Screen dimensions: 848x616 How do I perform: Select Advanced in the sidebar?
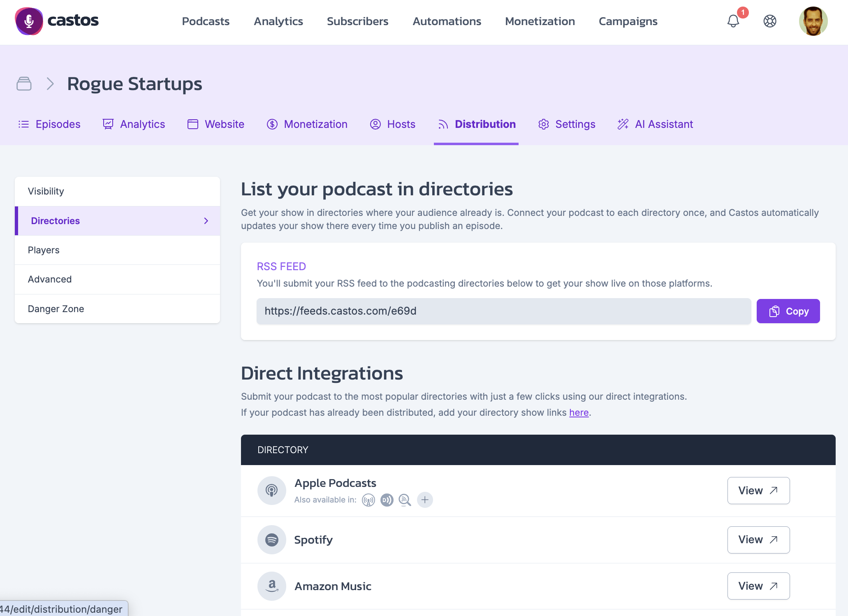pyautogui.click(x=117, y=279)
